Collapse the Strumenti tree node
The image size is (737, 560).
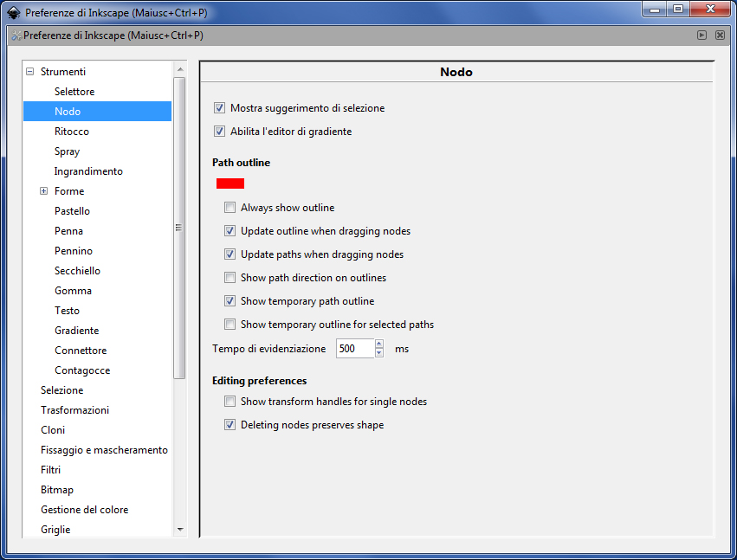click(x=29, y=72)
